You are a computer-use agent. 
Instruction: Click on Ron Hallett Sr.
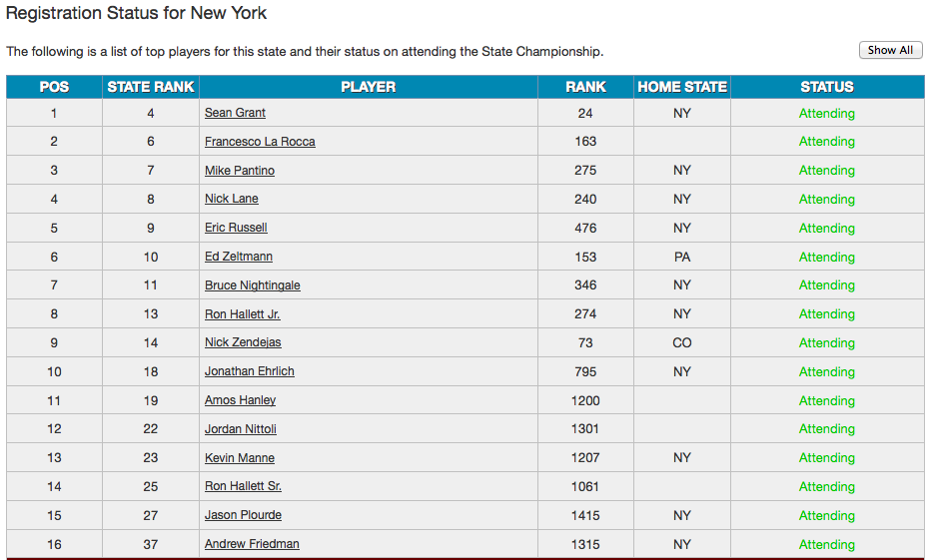[x=243, y=486]
